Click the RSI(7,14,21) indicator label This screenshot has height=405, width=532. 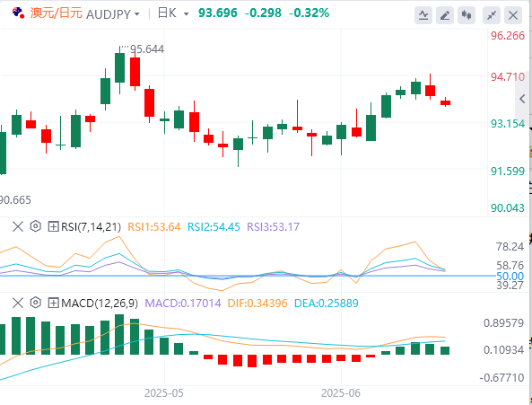91,227
